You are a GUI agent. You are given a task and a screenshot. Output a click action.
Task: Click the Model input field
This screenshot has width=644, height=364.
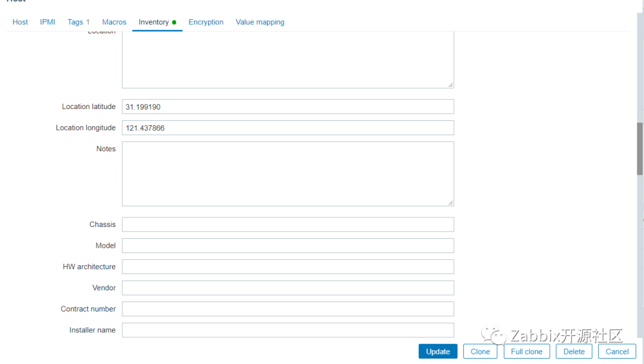[287, 245]
